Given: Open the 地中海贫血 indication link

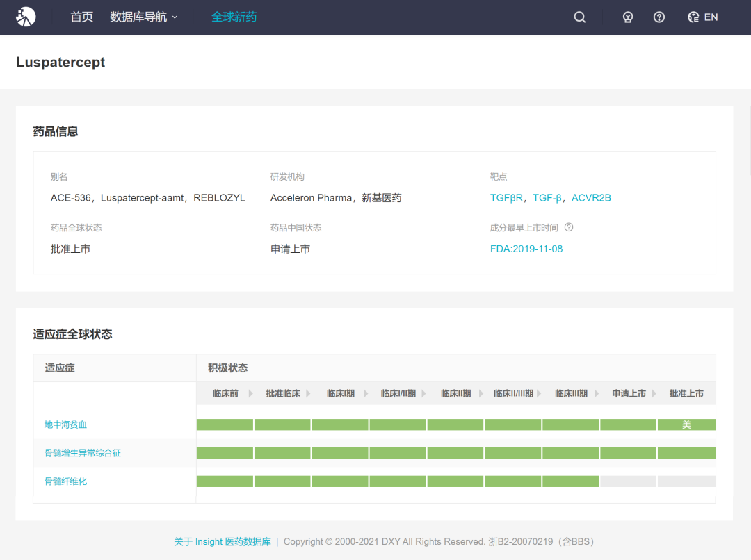Looking at the screenshot, I should click(65, 425).
